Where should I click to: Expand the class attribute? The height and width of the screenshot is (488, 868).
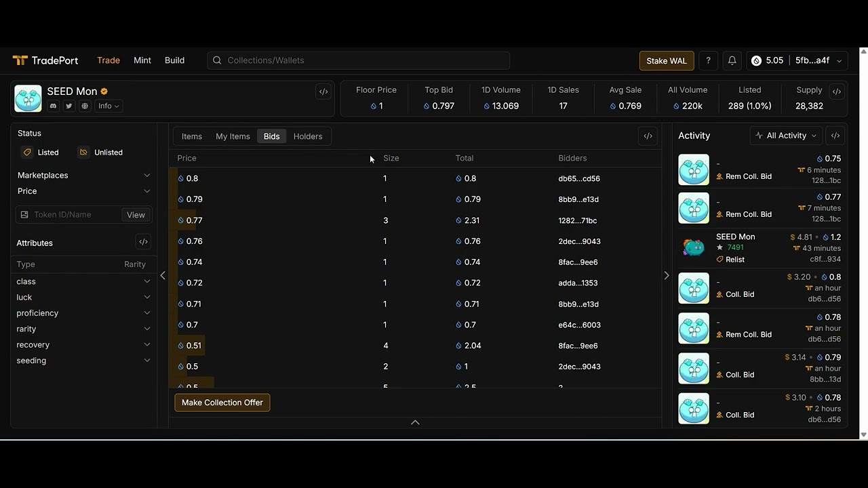tap(83, 281)
